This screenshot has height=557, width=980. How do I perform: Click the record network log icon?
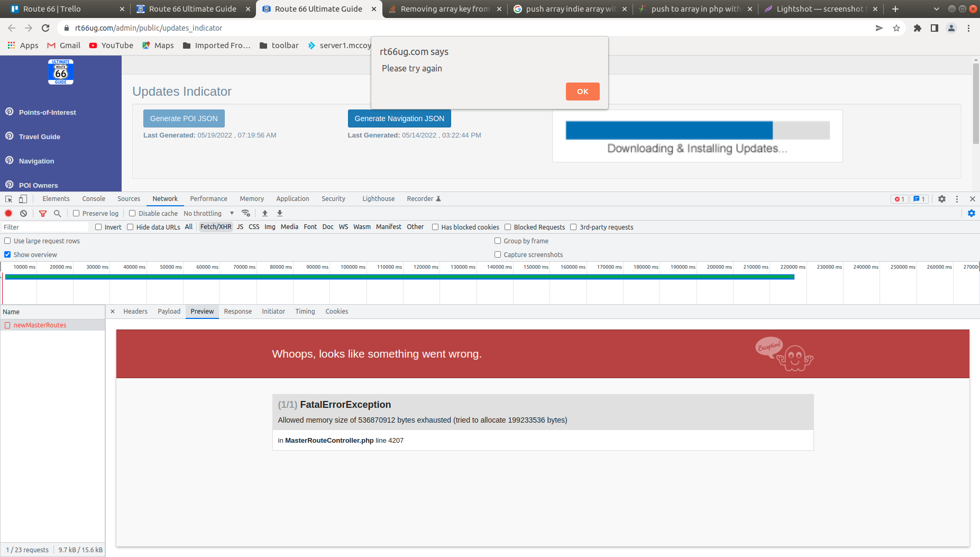[8, 213]
